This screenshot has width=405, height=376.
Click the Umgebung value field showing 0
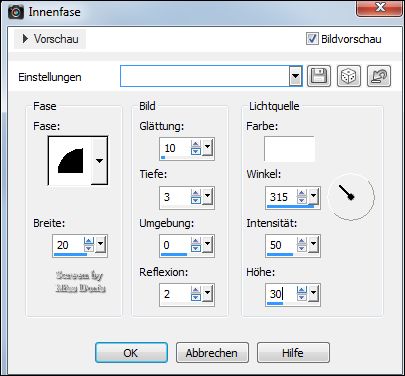pyautogui.click(x=175, y=245)
